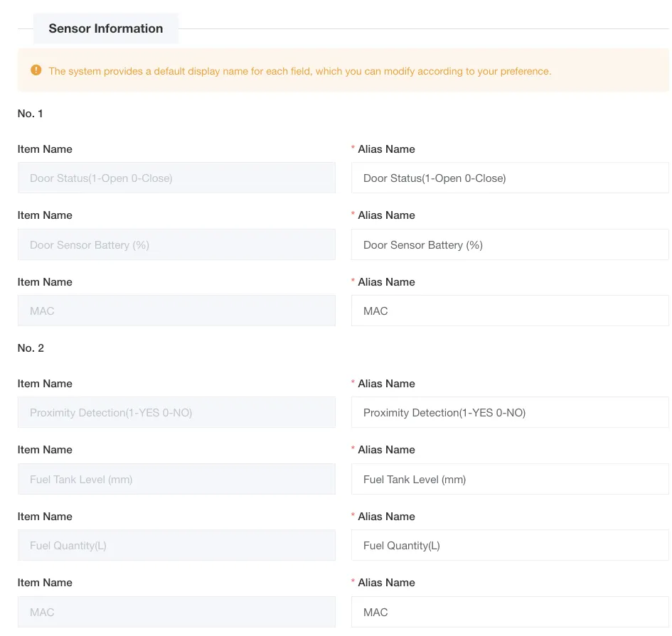Click the No. 2 sensor group label
This screenshot has width=672, height=636.
(31, 348)
